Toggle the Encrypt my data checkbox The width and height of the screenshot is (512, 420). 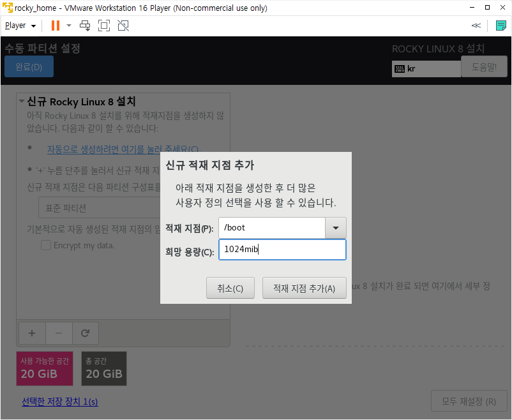(46, 245)
